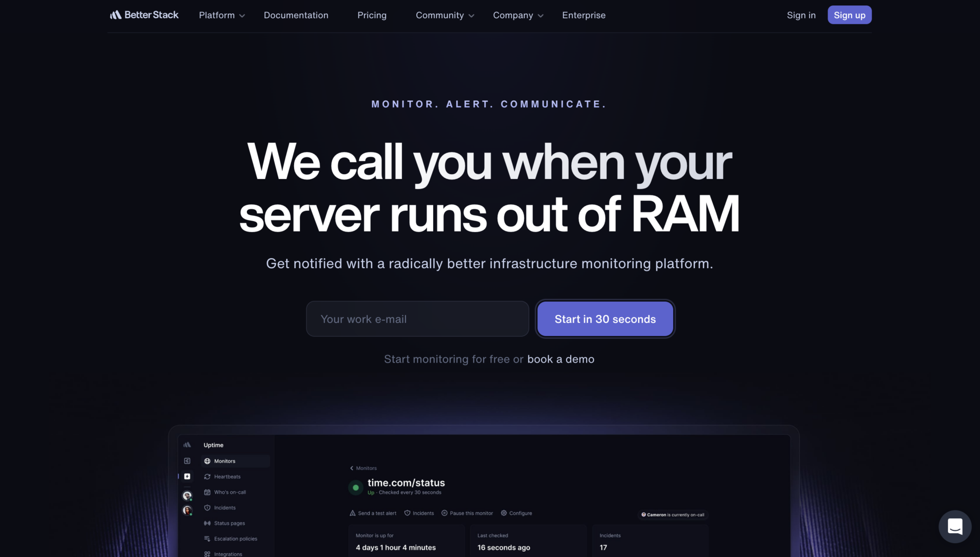Open the Pricing nav item
This screenshot has width=980, height=557.
[x=372, y=15]
